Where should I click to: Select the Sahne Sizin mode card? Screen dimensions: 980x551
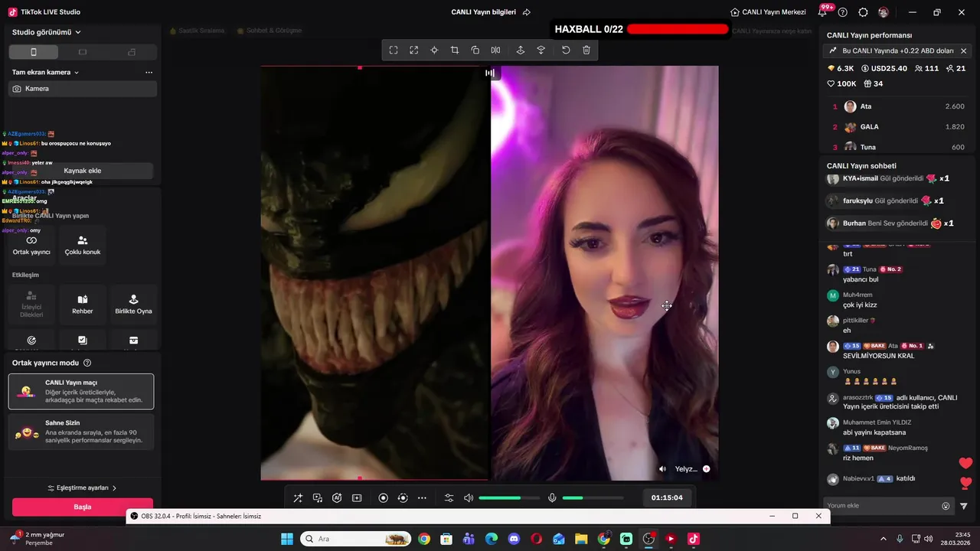click(x=81, y=432)
